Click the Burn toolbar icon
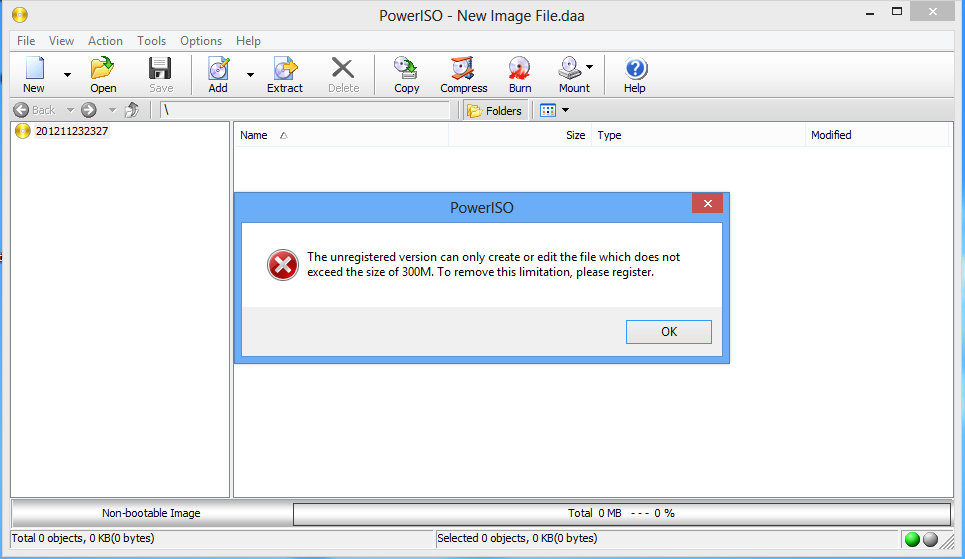The image size is (965, 559). tap(519, 74)
